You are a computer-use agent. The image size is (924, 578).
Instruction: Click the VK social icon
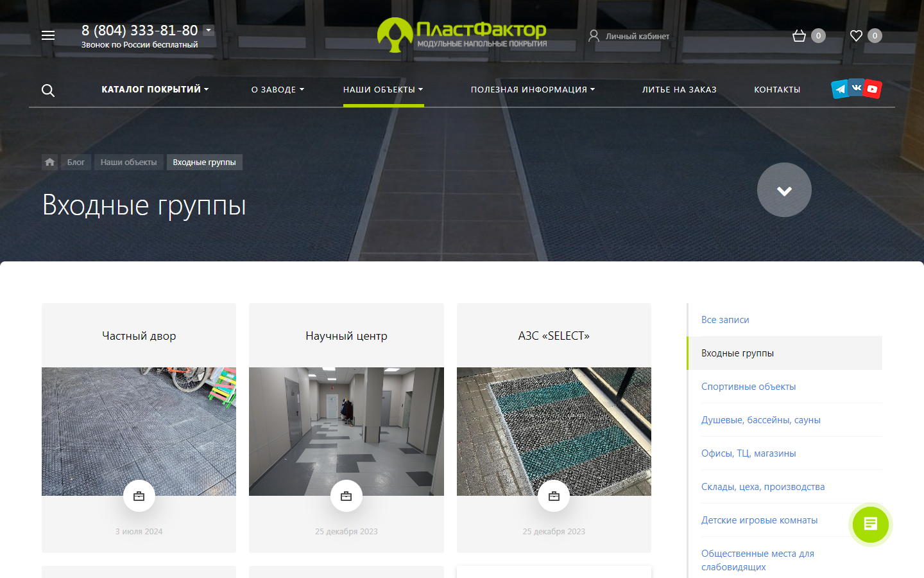(856, 87)
